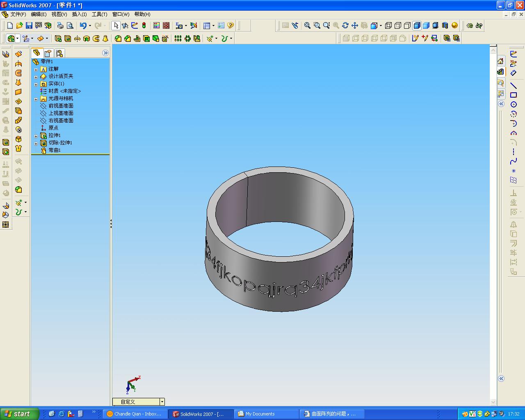
Task: Select the Rectangle sketch tool
Action: [514, 95]
